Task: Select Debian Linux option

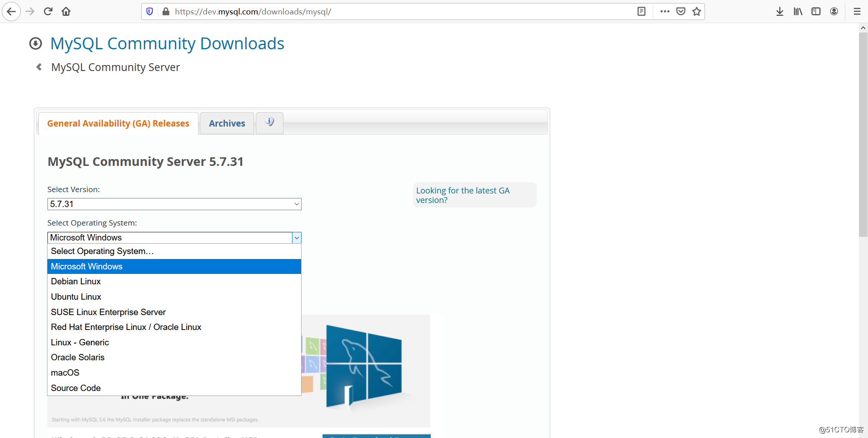Action: pos(174,282)
